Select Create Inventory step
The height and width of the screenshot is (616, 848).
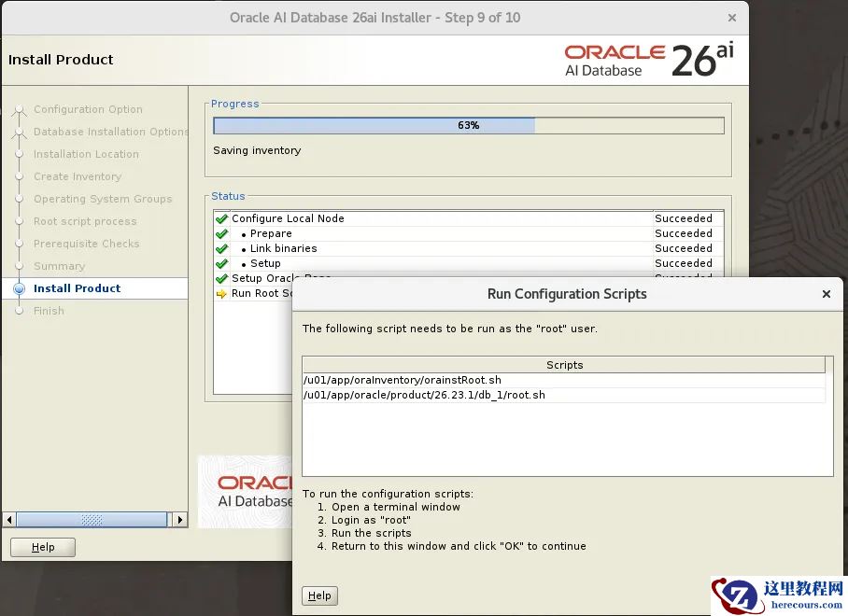coord(78,176)
